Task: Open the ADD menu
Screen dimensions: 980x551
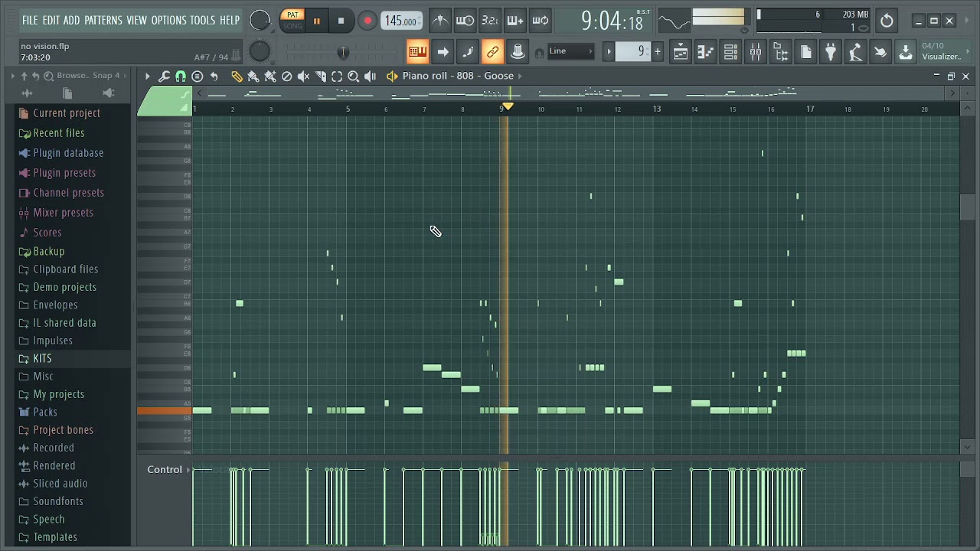Action: 71,20
